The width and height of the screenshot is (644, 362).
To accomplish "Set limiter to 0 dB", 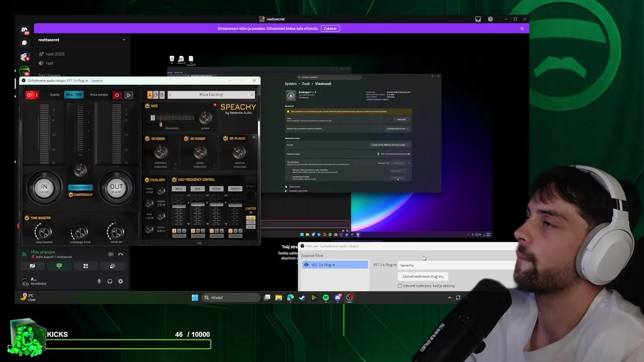I will 251,218.
